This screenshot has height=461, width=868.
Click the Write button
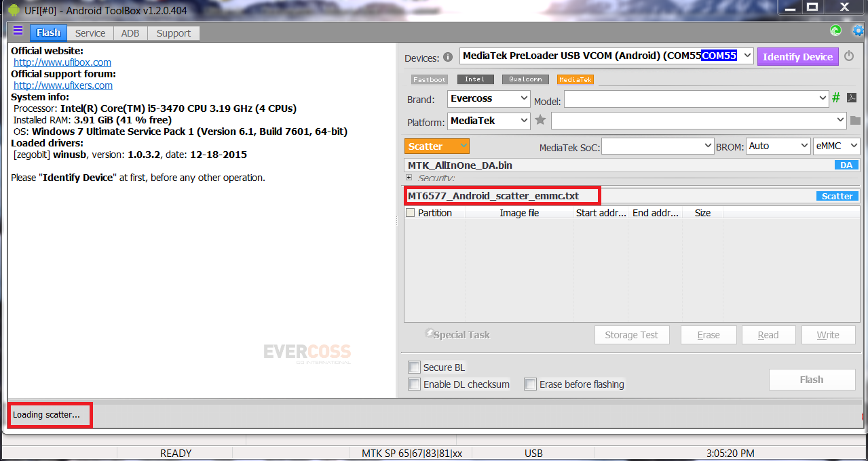point(828,335)
